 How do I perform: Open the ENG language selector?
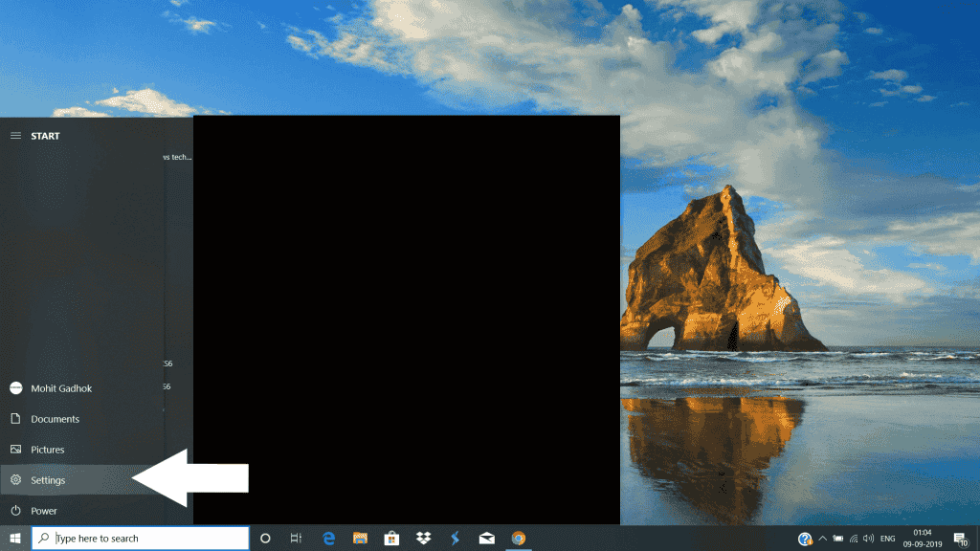[889, 539]
